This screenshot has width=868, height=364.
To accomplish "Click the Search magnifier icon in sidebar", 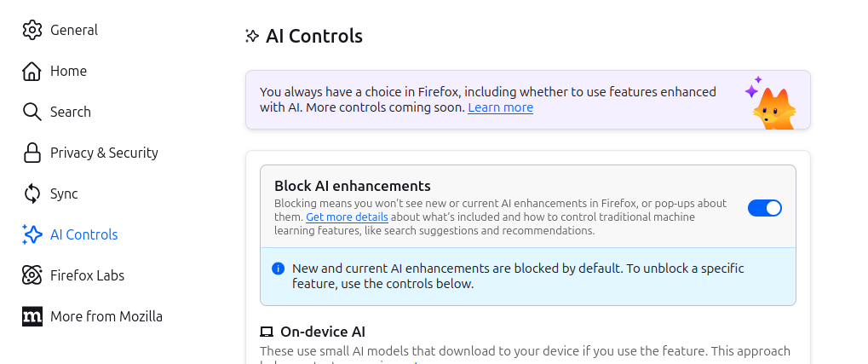I will [32, 112].
